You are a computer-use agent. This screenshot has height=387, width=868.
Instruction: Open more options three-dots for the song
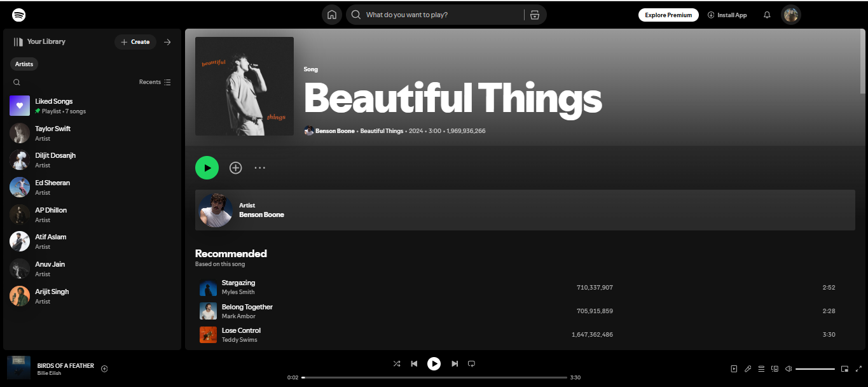pyautogui.click(x=259, y=168)
